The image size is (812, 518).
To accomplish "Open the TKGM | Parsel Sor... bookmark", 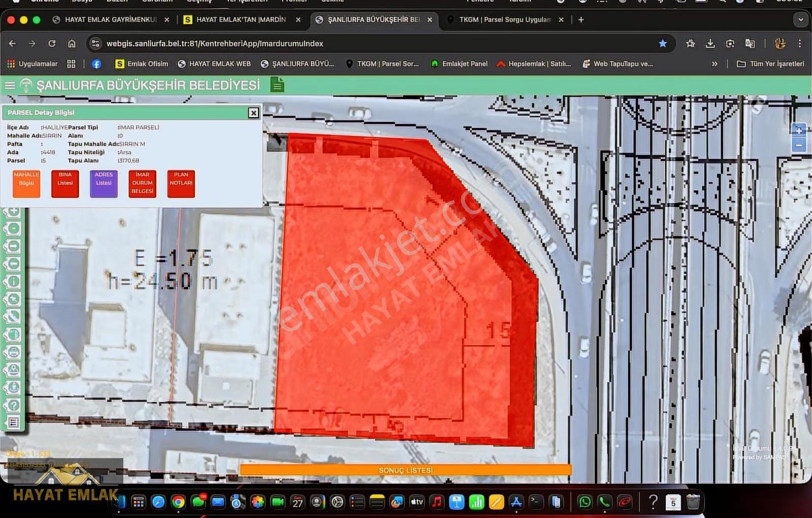I will (382, 64).
